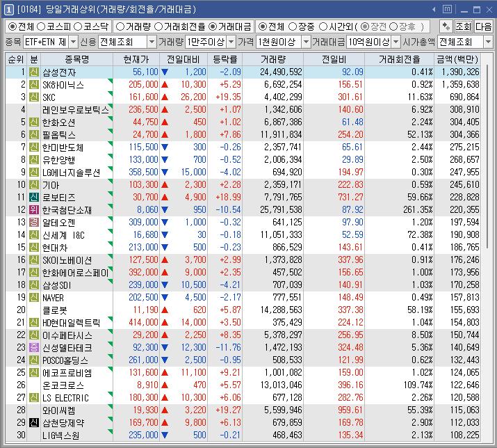Click the 신 badge icon for 에코프로비엠
497x448 pixels.
[34, 372]
